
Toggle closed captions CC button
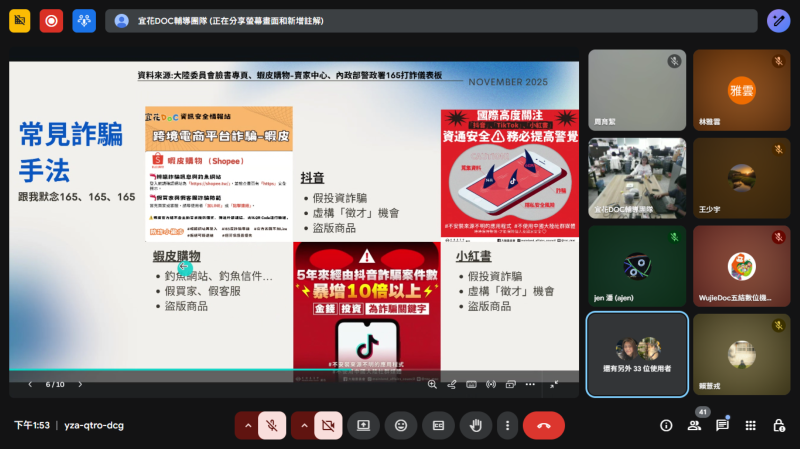coord(438,425)
